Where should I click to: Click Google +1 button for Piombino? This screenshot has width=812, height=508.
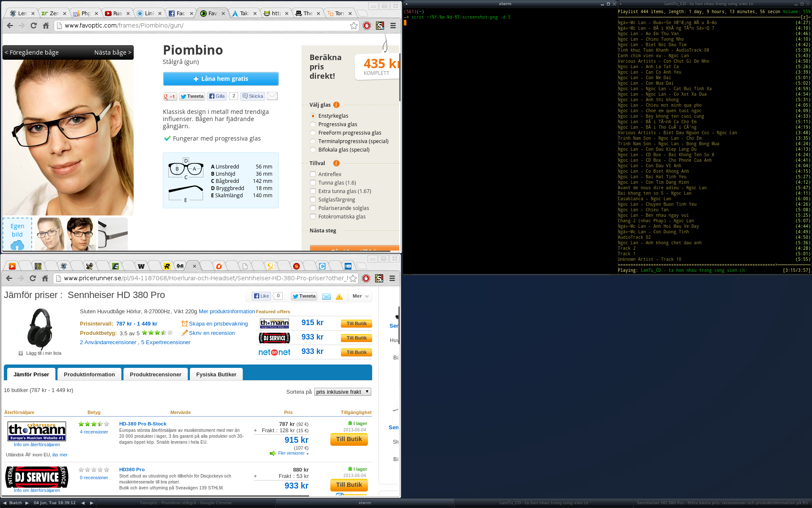point(170,97)
